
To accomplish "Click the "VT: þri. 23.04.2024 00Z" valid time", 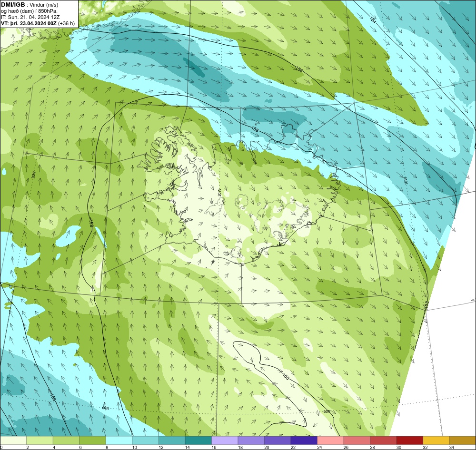I will (x=29, y=23).
